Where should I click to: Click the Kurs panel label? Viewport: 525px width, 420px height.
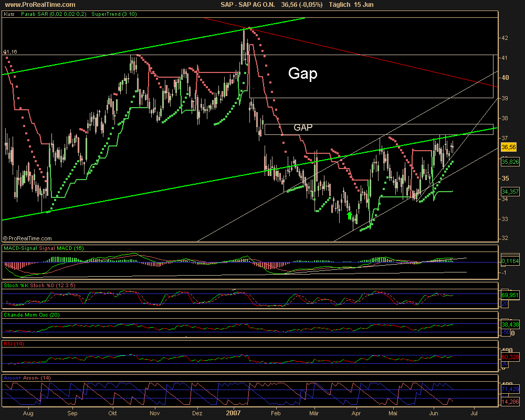tap(9, 14)
